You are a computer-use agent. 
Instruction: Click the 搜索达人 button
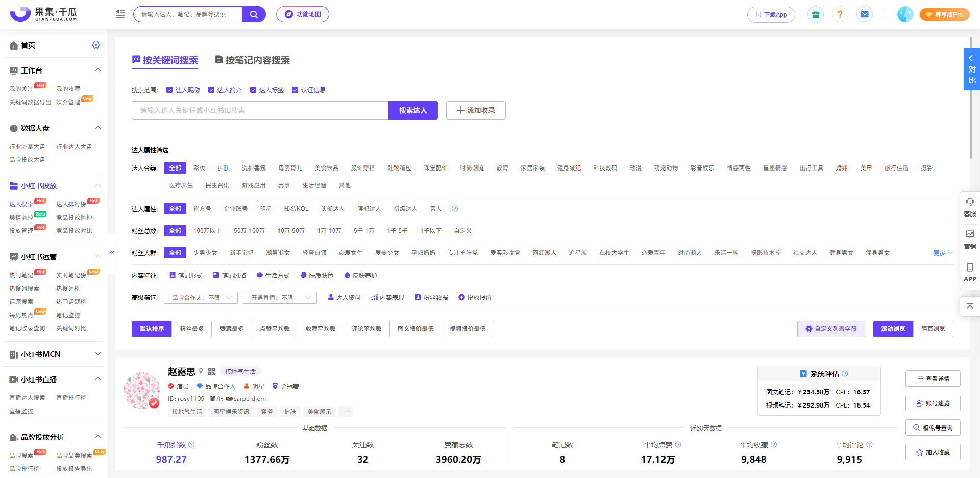413,110
